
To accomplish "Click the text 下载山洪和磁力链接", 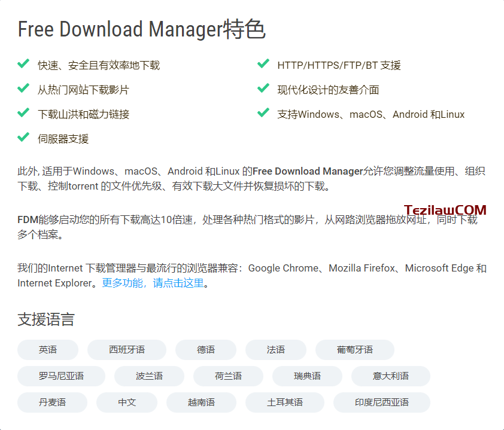I will 83,114.
